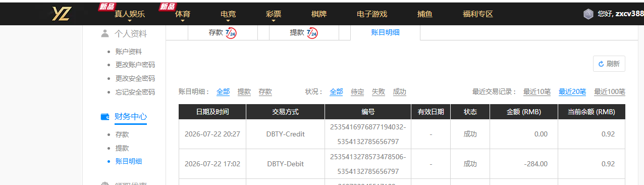Click the 7/24 badge beside 提款 tab
The image size is (644, 185).
(x=312, y=33)
